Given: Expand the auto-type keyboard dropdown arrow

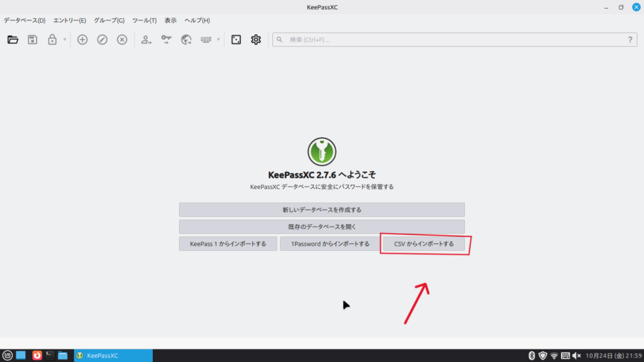Looking at the screenshot, I should tap(218, 40).
